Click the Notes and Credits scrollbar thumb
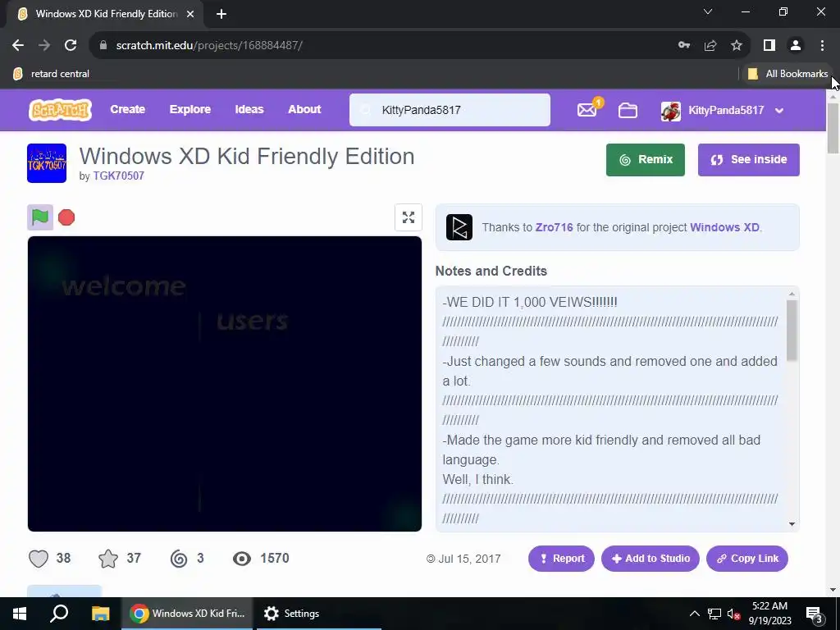Screen dimensions: 840x630 [792, 330]
